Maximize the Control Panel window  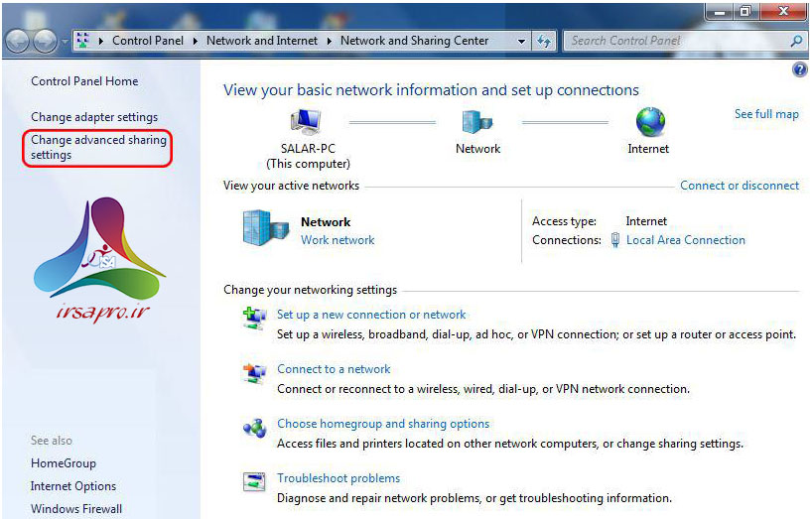[745, 11]
